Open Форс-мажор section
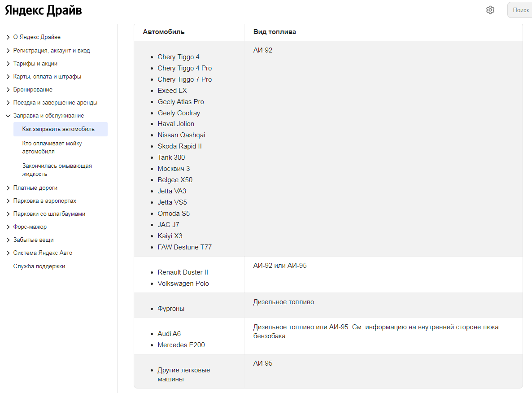The image size is (532, 393). point(30,227)
